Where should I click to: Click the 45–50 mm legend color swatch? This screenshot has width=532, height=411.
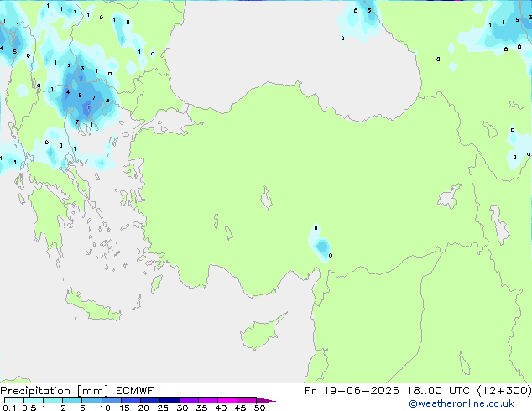[x=247, y=400]
